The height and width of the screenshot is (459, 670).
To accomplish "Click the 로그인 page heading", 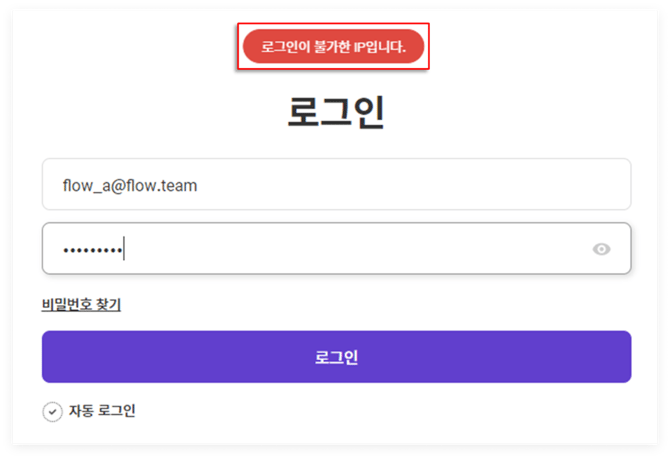I will 336,112.
